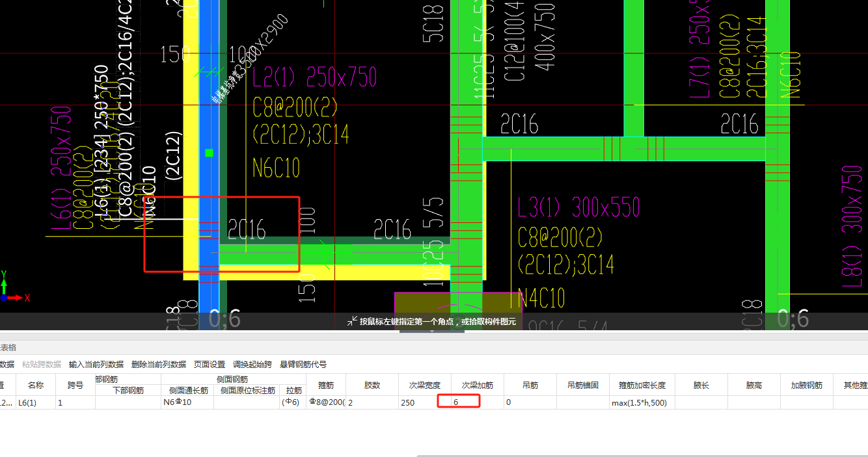Select the 次梁宽度 column header
Screen dimensions: 868x457
pos(424,385)
